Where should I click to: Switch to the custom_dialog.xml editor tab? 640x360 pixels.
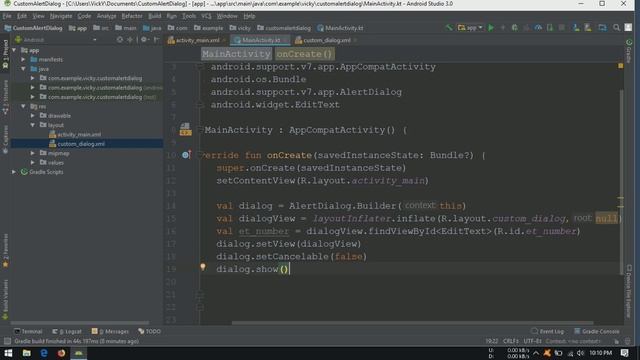coord(326,40)
